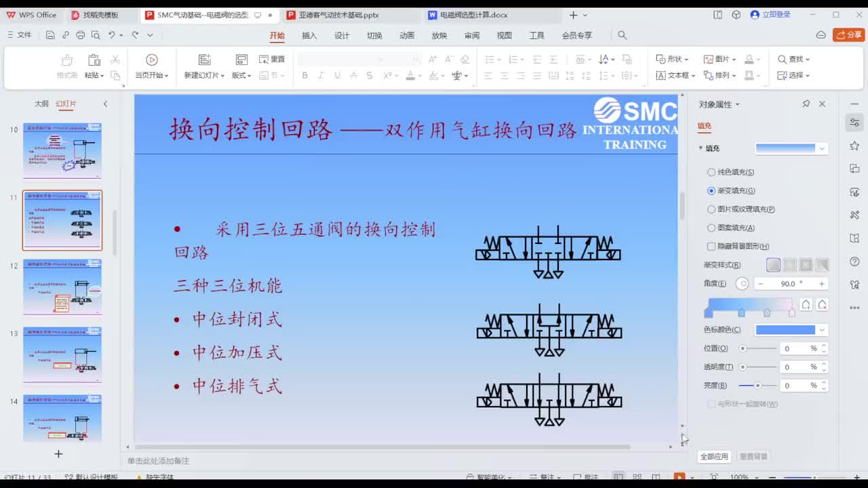
Task: Click the three dots more icon in right sidebar
Action: (x=854, y=308)
